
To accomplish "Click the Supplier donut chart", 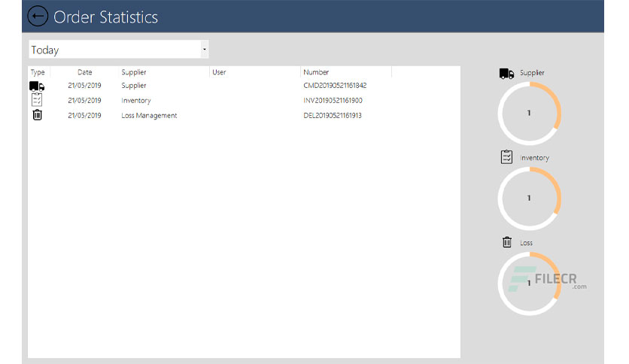I will point(529,114).
